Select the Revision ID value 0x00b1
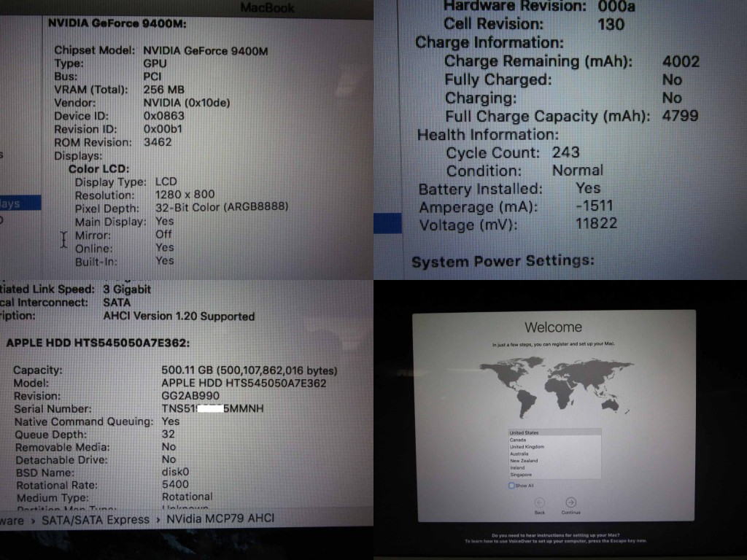The height and width of the screenshot is (560, 747). (x=163, y=129)
